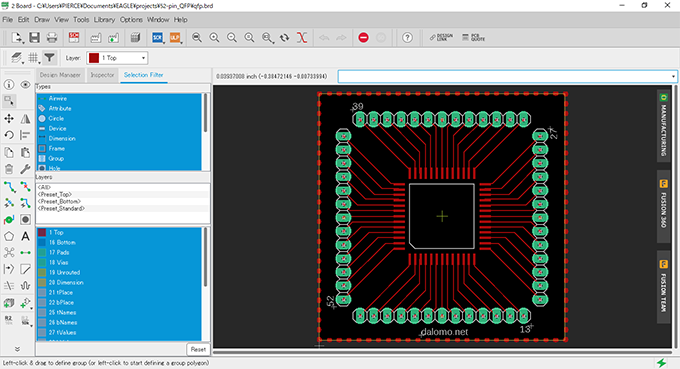Screen dimensions: 680x369
Task: Toggle 19 Unrouted layer in filter
Action: 118,272
